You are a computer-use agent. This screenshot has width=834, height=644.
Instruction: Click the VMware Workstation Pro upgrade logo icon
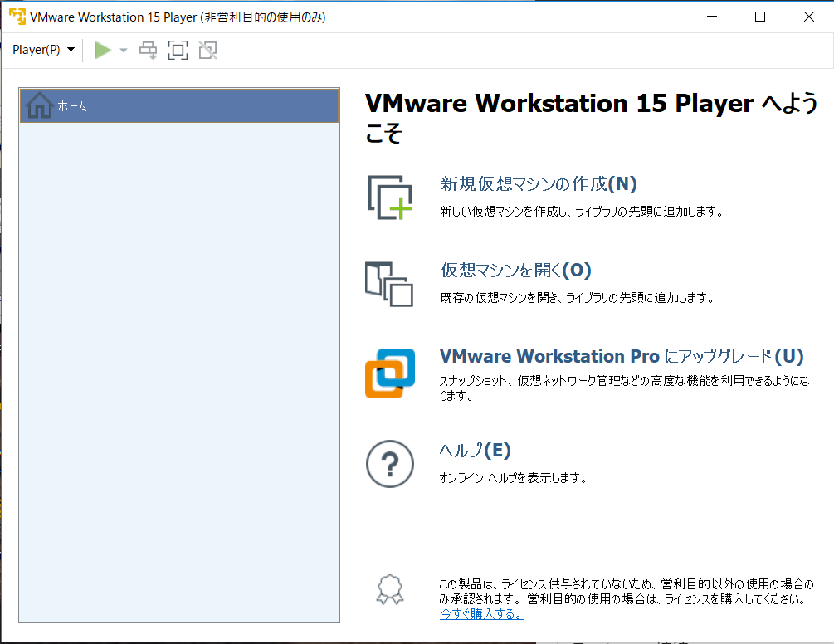[x=389, y=372]
